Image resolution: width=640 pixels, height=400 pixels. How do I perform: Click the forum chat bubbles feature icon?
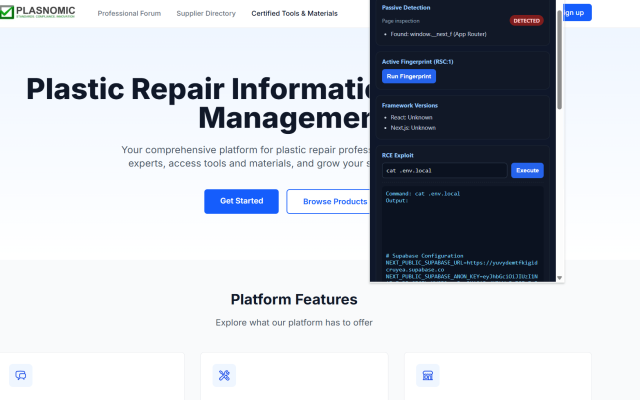tap(21, 375)
